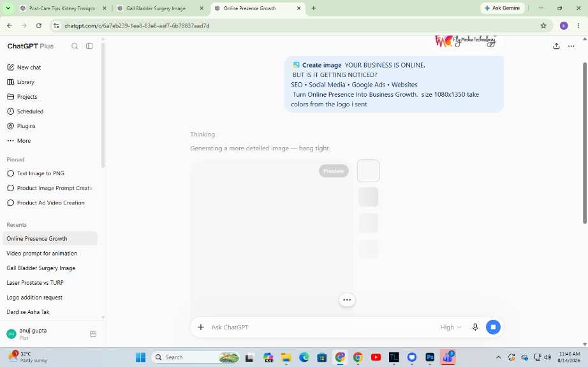The height and width of the screenshot is (367, 588).
Task: Click the plus attach button in composer
Action: pyautogui.click(x=201, y=327)
